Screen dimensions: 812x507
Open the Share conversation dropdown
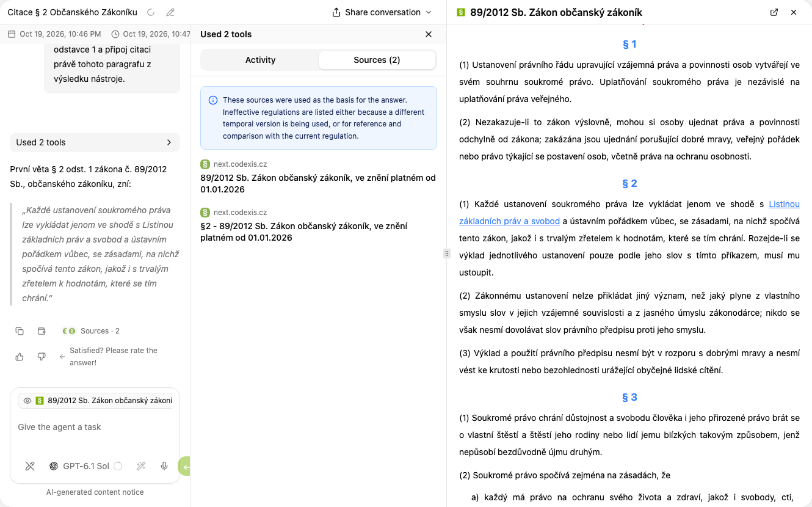(382, 12)
